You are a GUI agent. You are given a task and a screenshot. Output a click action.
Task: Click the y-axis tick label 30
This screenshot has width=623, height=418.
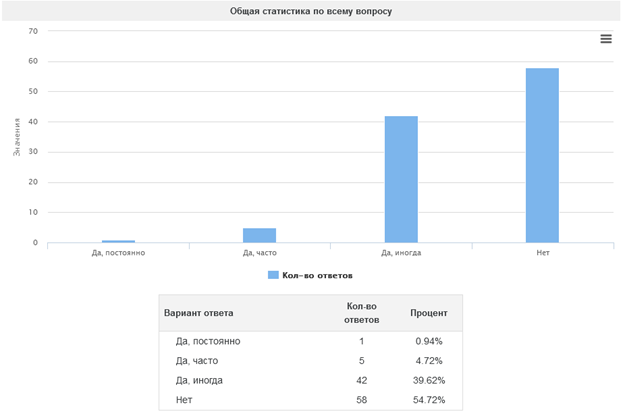coord(33,152)
